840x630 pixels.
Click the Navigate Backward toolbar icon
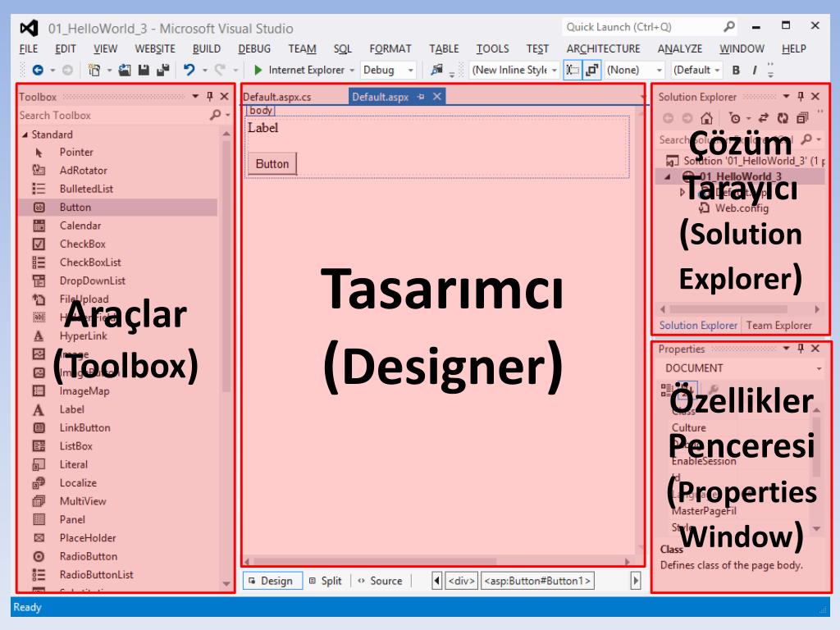[x=38, y=70]
